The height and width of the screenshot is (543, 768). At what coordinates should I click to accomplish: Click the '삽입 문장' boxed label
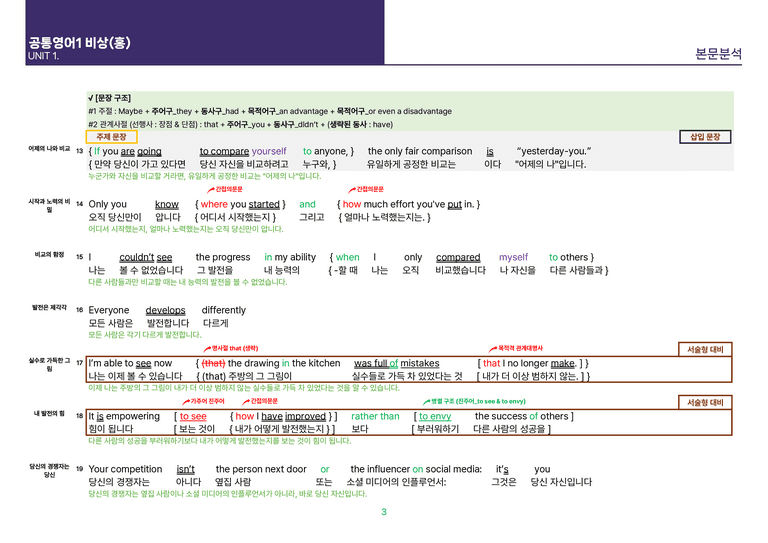click(705, 137)
